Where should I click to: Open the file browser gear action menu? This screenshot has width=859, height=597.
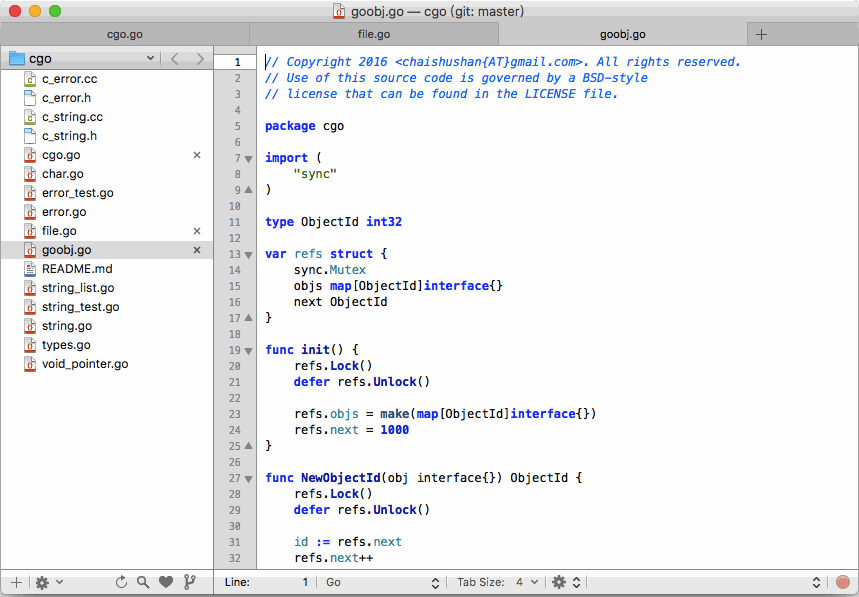tap(49, 582)
